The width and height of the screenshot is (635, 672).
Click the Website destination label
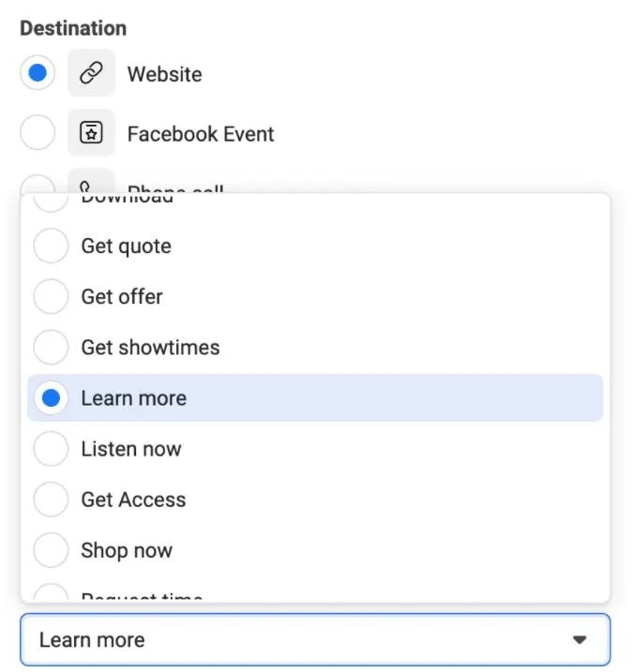(164, 74)
